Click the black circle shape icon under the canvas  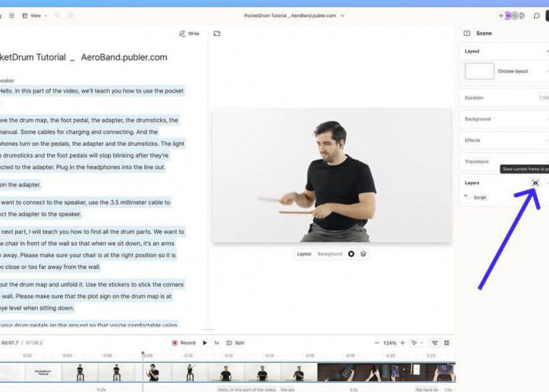[x=351, y=254]
